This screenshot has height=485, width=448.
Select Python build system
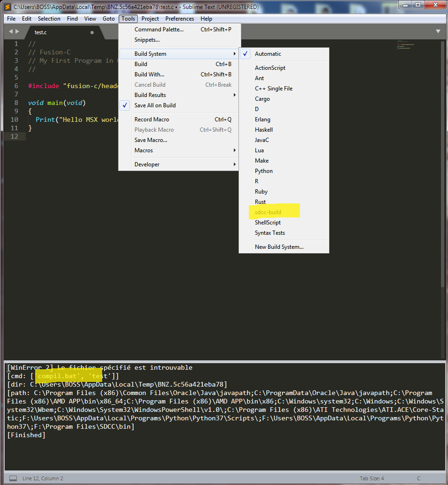pyautogui.click(x=284, y=171)
